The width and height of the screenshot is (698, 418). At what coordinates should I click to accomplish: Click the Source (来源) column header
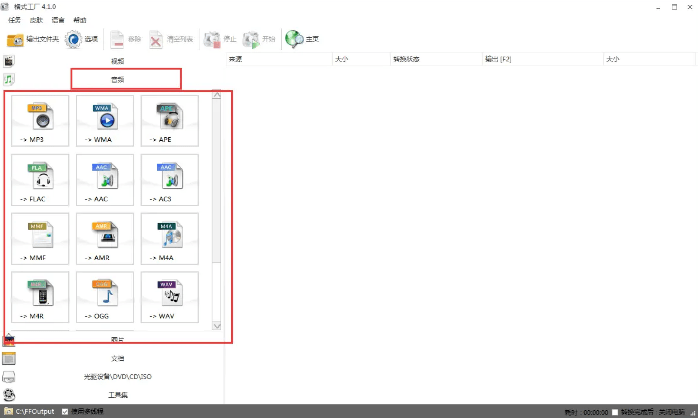[x=279, y=59]
